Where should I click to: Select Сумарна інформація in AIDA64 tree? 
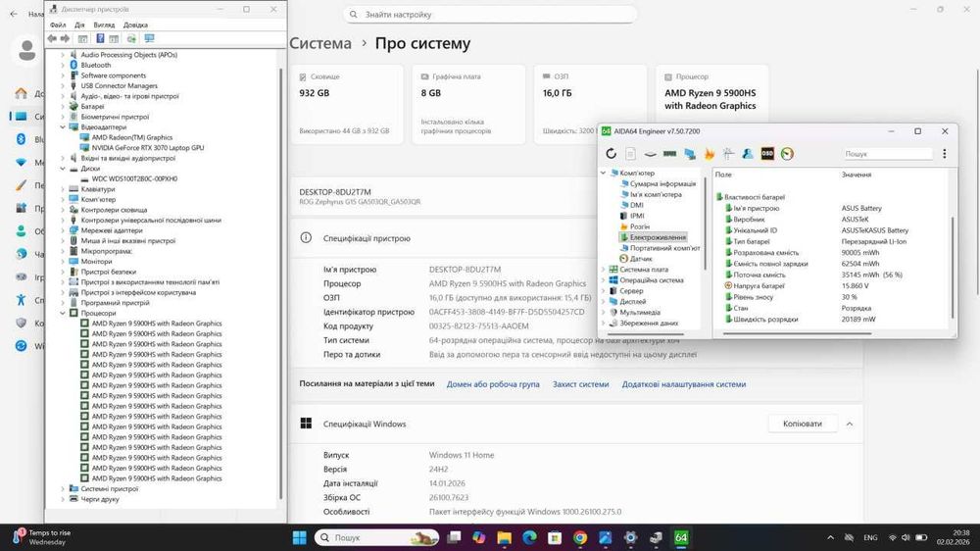coord(662,184)
